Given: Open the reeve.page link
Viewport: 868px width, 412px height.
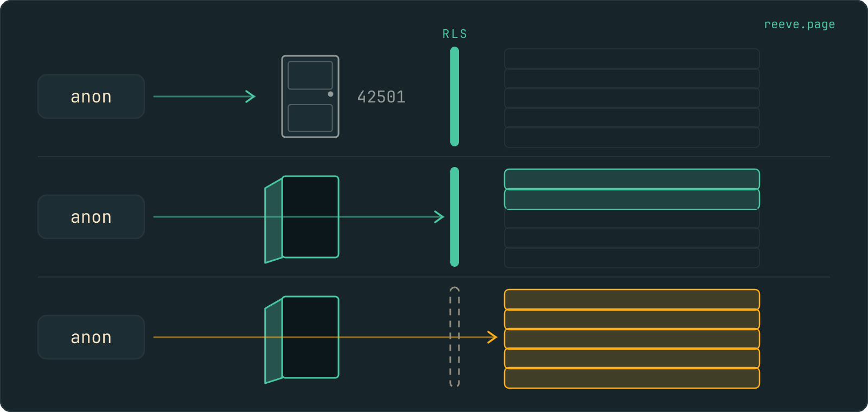Looking at the screenshot, I should coord(799,24).
